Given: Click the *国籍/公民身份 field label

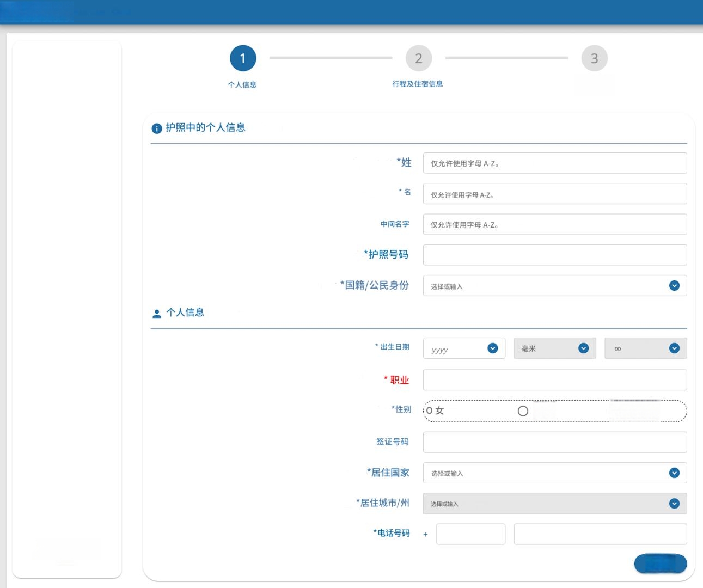Looking at the screenshot, I should point(375,285).
